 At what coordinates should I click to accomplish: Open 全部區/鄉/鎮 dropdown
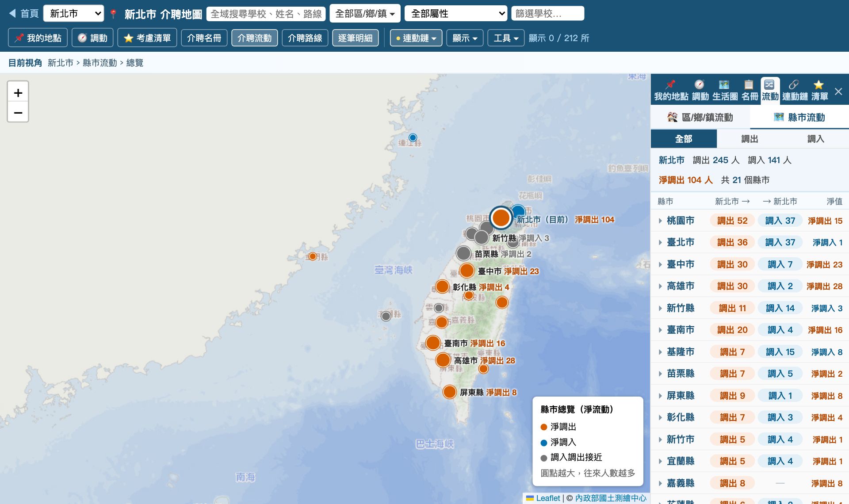(x=365, y=14)
